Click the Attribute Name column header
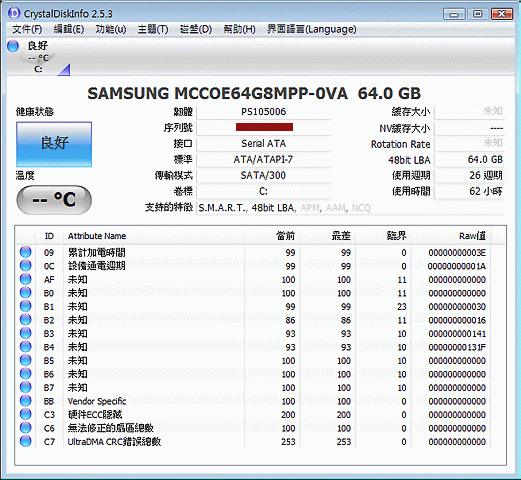Screen dimensions: 521x480 point(154,236)
